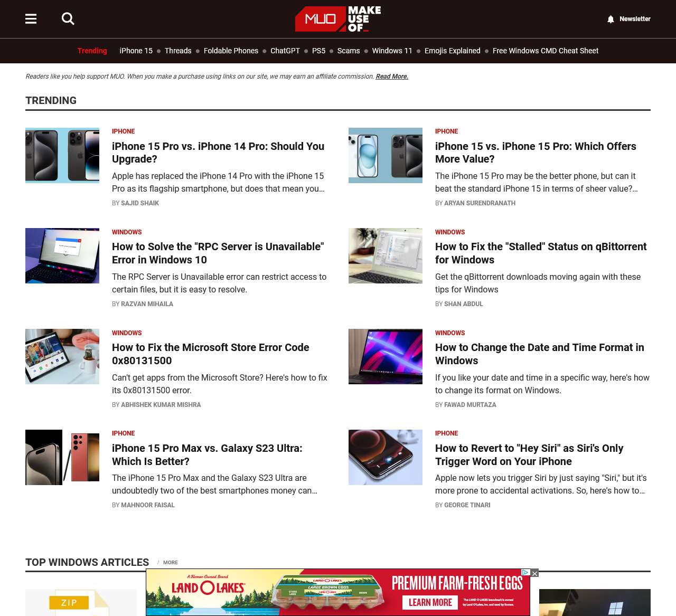
Task: Click LEARN MORE button in egg ad
Action: coord(430,602)
